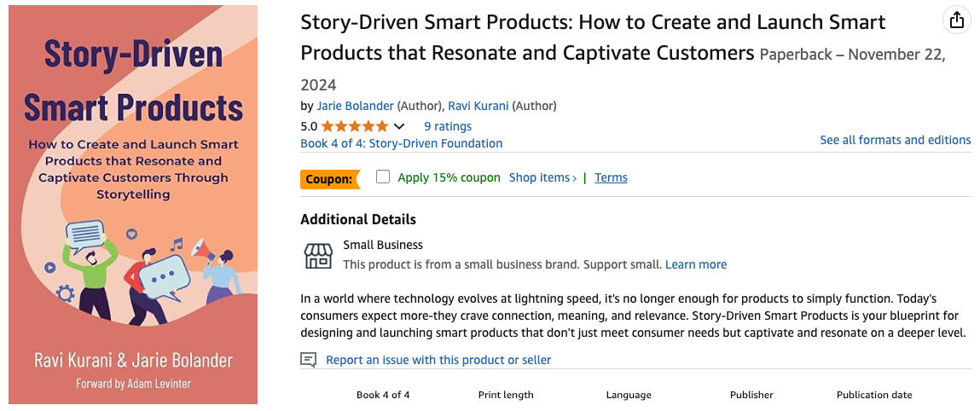Click Learn more about small business
The image size is (980, 411).
tap(696, 264)
